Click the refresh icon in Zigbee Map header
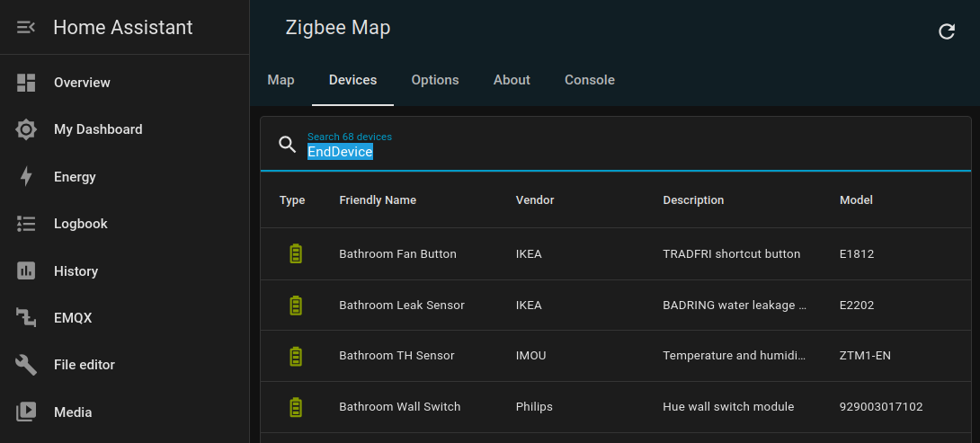Image resolution: width=980 pixels, height=443 pixels. tap(947, 31)
